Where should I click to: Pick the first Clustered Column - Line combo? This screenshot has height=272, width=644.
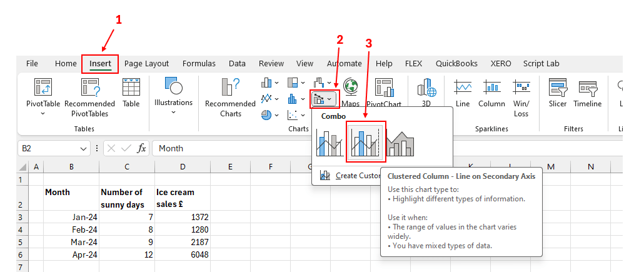click(x=329, y=143)
